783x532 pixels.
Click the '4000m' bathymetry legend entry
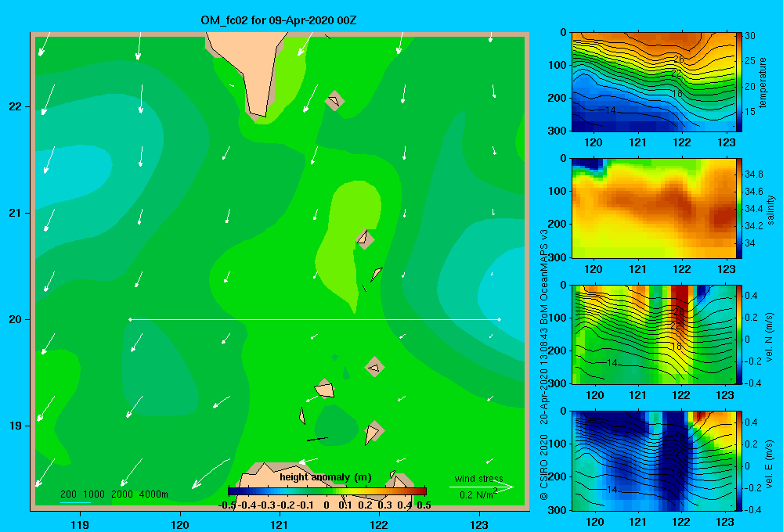coord(153,494)
